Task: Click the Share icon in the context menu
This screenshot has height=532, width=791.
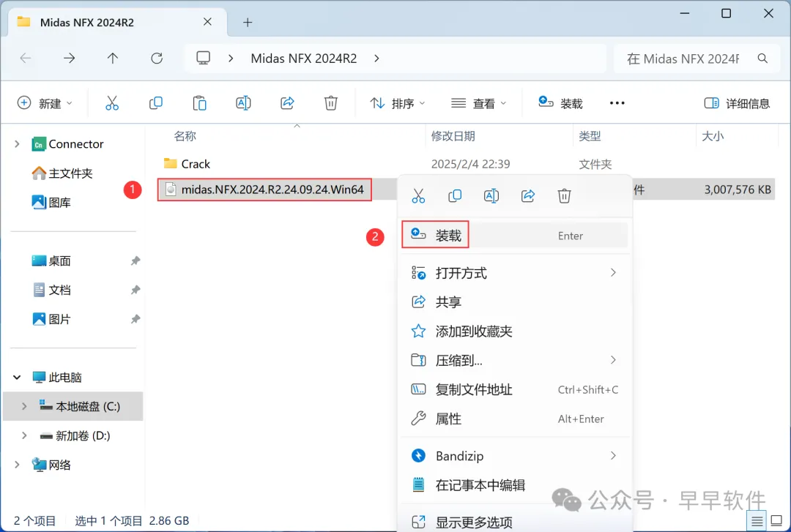Action: pyautogui.click(x=528, y=195)
